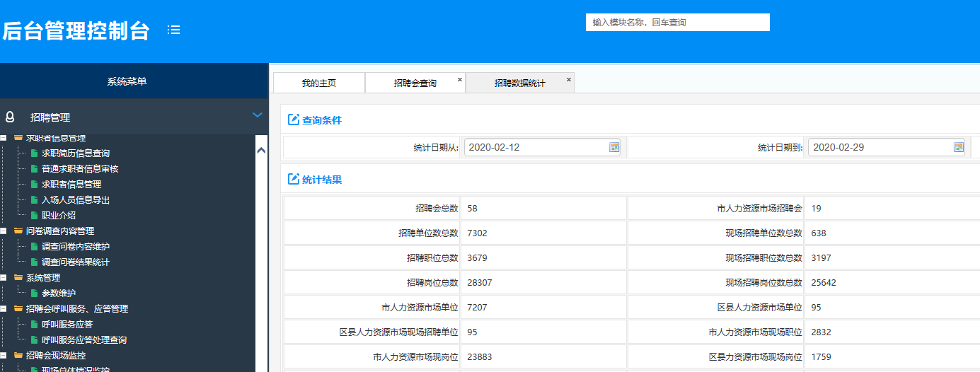Collapse the 招聘会现场监控 tree node
This screenshot has width=980, height=372.
tap(4, 355)
